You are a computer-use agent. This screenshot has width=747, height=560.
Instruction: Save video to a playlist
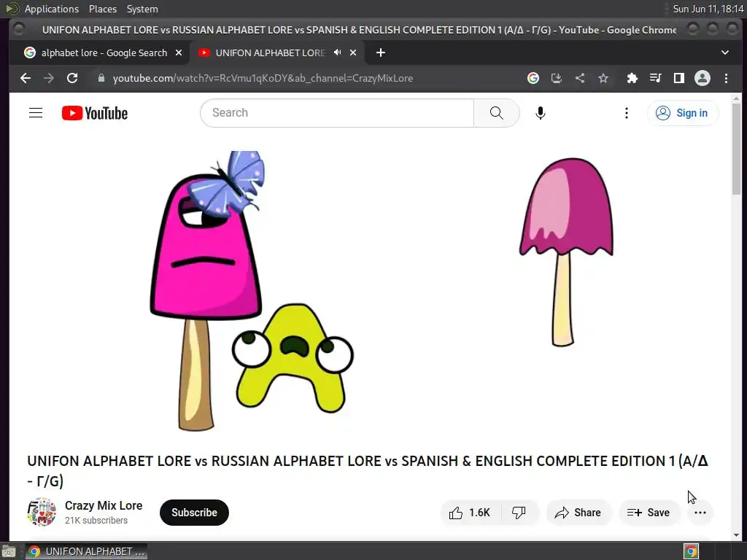[649, 513]
